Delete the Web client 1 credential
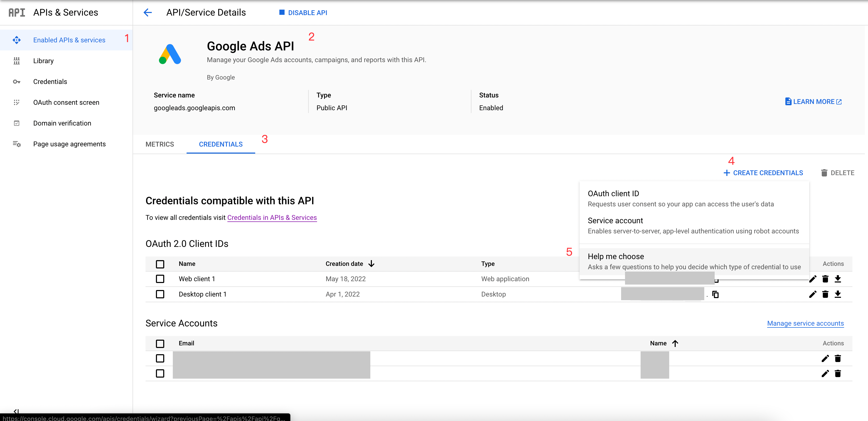The width and height of the screenshot is (868, 421). [x=825, y=279]
